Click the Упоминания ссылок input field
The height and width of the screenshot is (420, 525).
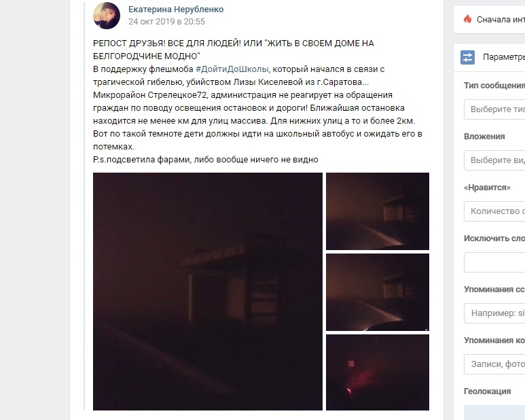click(494, 313)
